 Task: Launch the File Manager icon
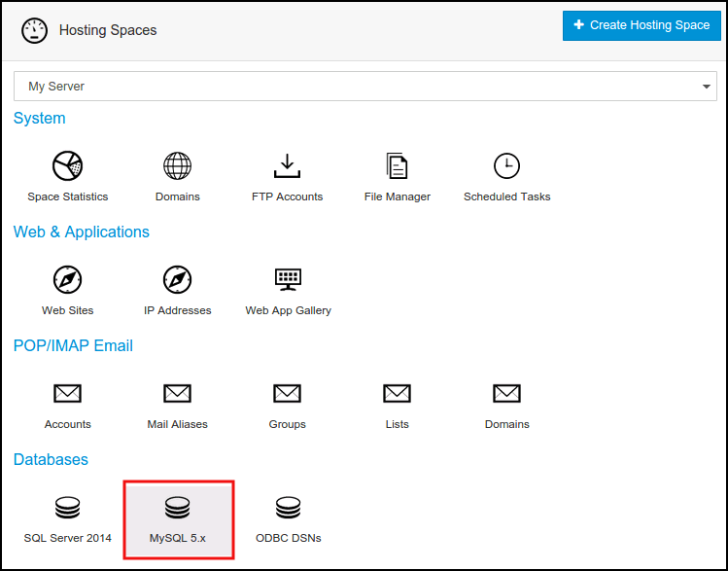[397, 166]
